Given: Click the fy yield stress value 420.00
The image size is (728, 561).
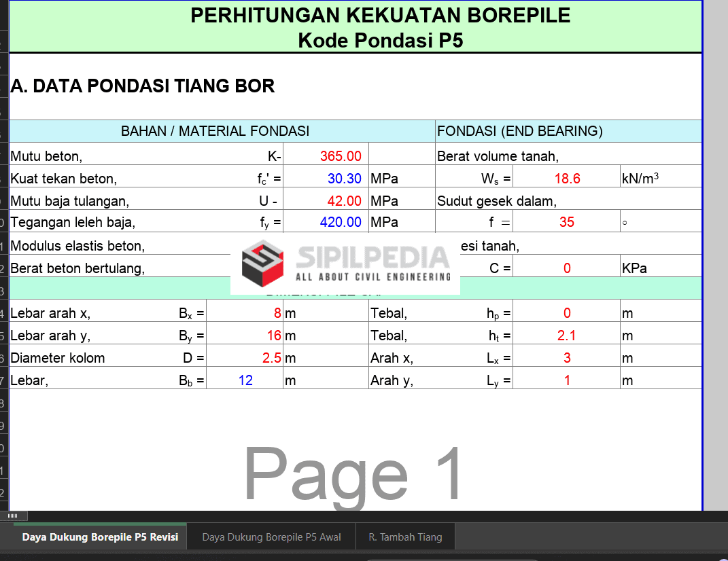Looking at the screenshot, I should point(326,222).
